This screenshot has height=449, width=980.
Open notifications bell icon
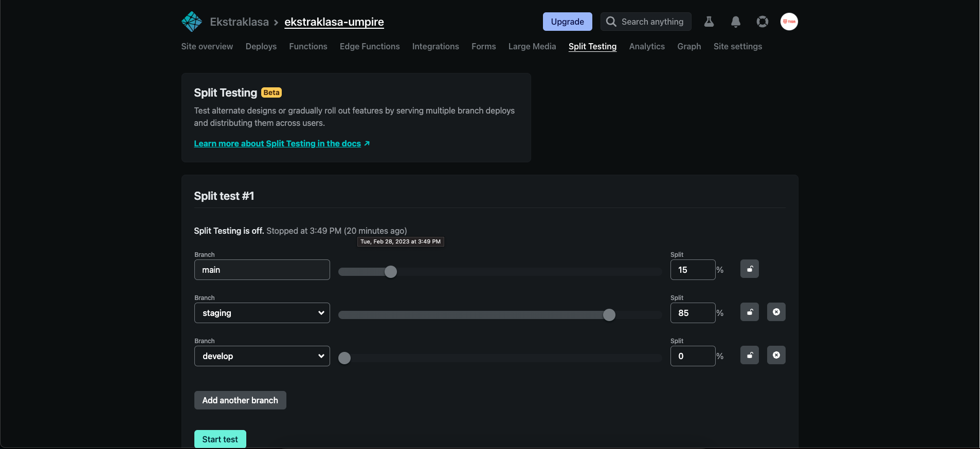click(736, 22)
